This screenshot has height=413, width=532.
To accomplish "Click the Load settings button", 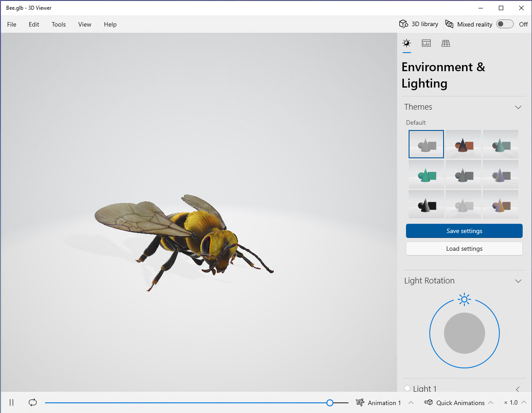I will point(464,249).
